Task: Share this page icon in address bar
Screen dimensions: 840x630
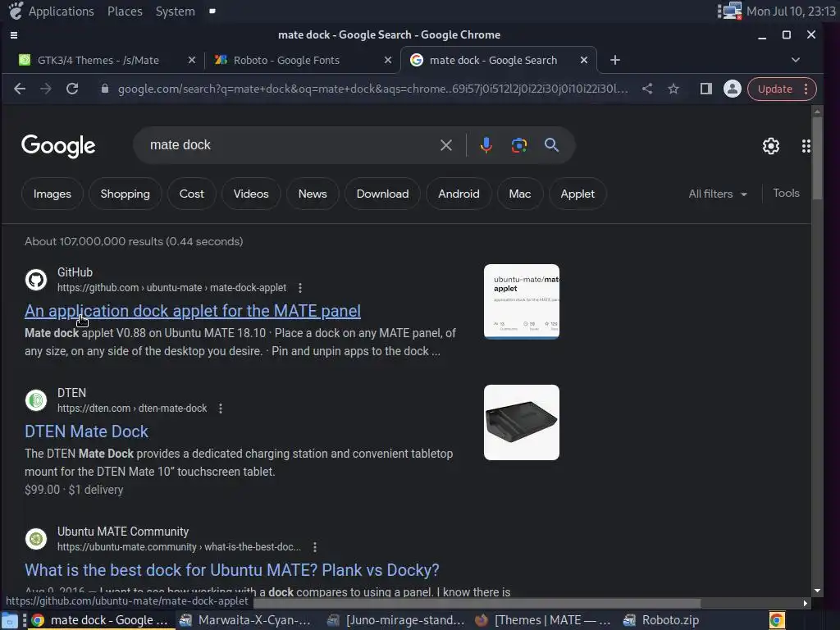Action: pyautogui.click(x=648, y=89)
